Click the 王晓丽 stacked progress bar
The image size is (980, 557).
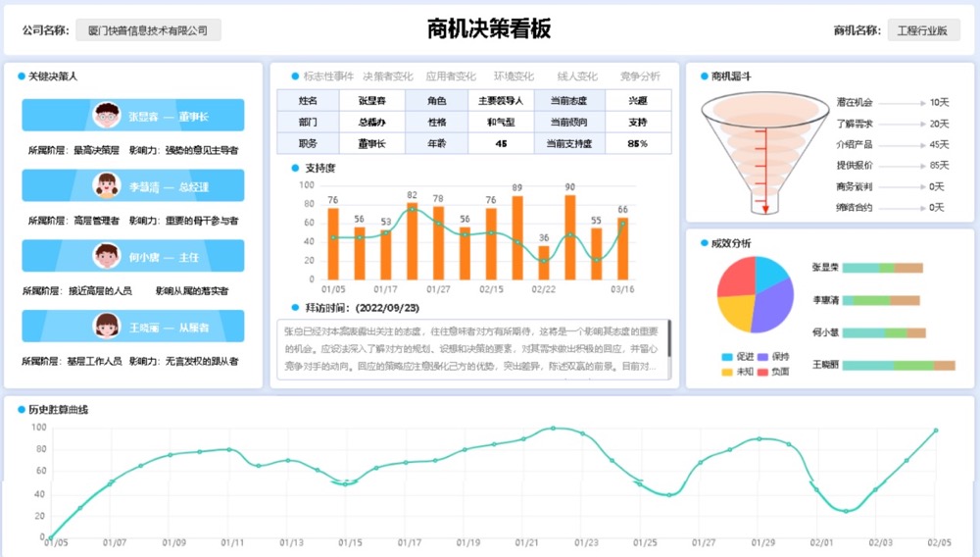point(898,365)
